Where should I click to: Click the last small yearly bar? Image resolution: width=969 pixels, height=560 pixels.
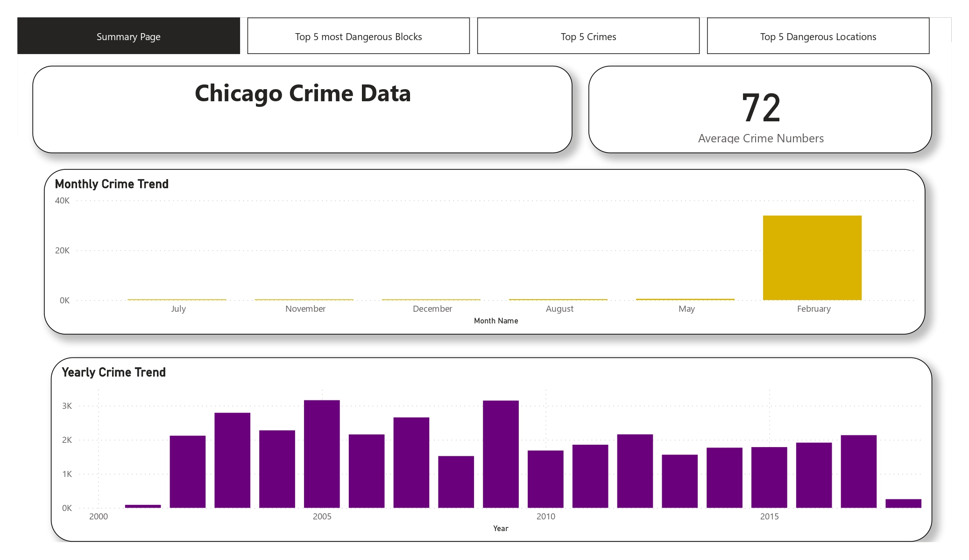coord(903,503)
